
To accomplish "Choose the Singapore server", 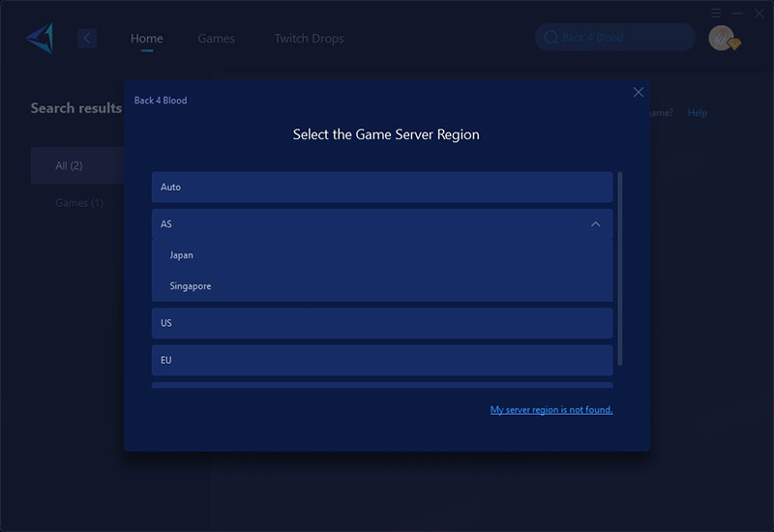I will point(382,286).
